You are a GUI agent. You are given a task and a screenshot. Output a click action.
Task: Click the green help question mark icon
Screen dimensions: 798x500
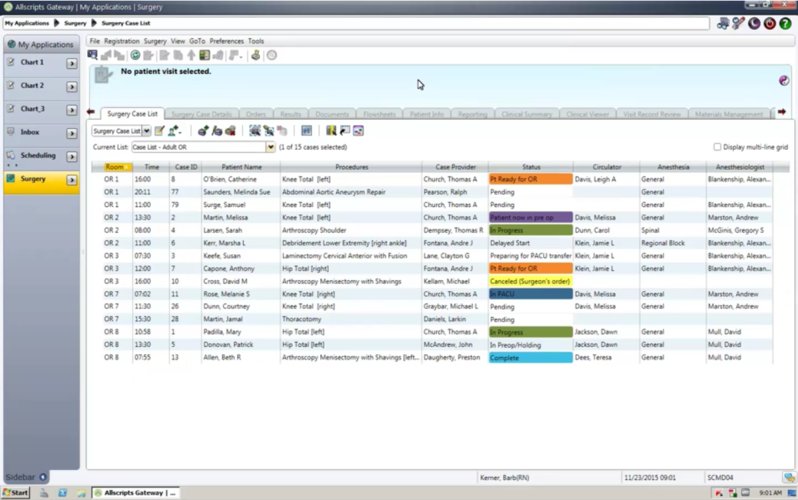click(784, 23)
